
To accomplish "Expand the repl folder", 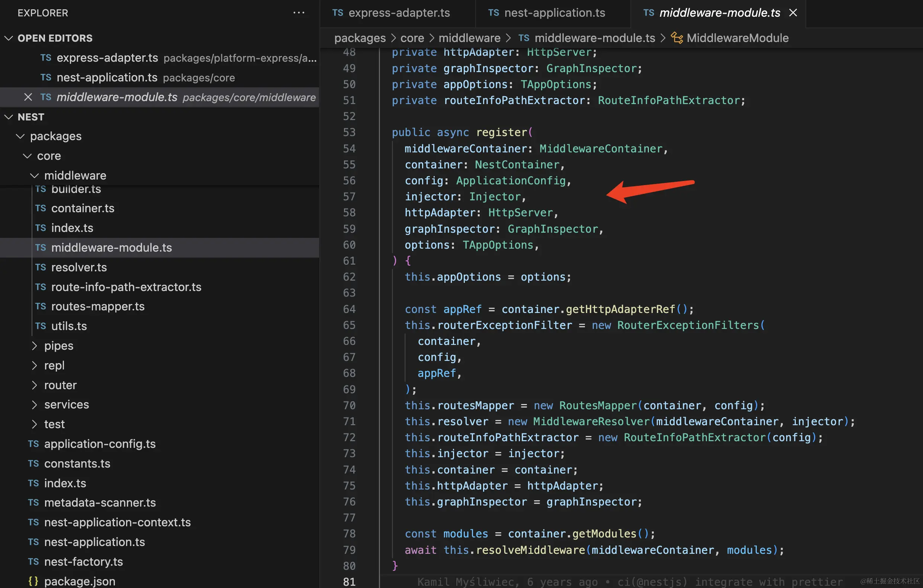I will [160, 365].
